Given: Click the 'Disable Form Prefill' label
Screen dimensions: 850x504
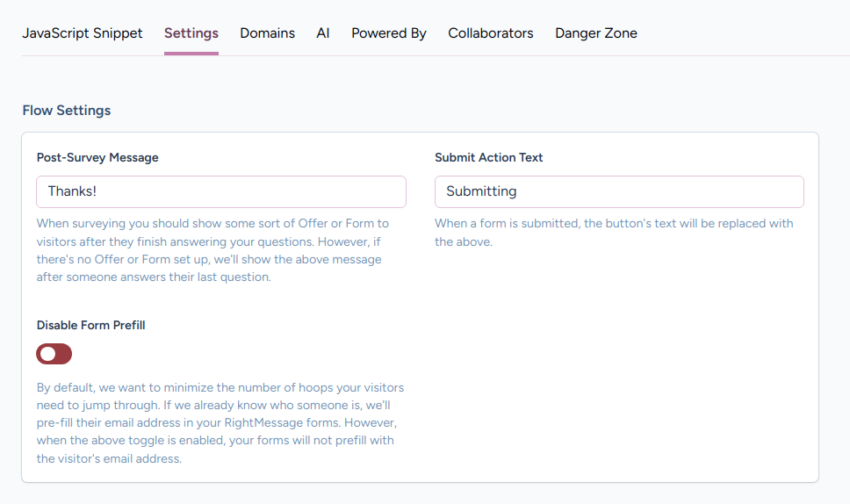Looking at the screenshot, I should (x=90, y=325).
